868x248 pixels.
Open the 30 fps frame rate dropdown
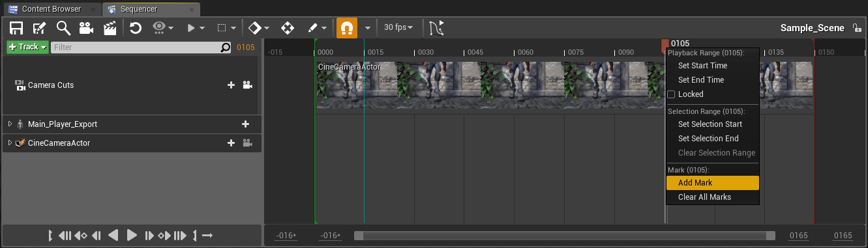[398, 28]
